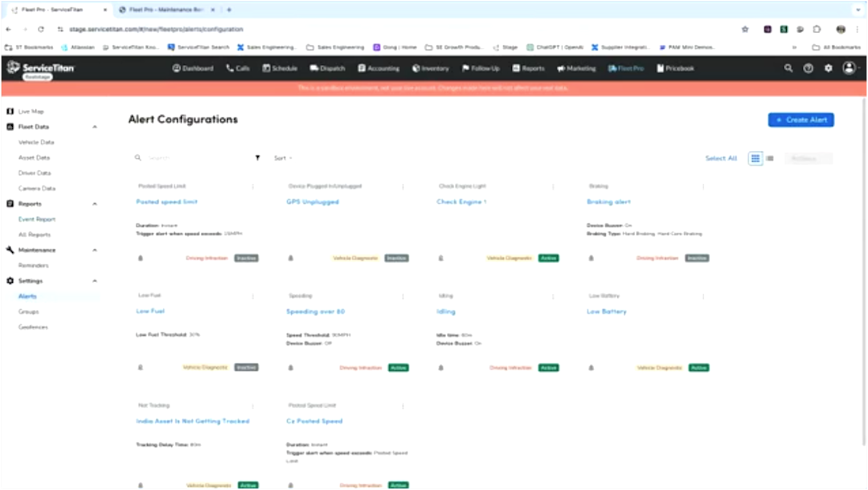This screenshot has width=868, height=490.
Task: Click the bell icon on Idling card
Action: 441,368
